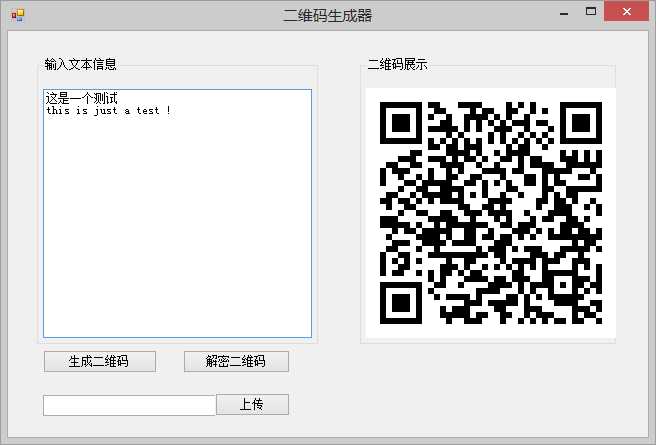Click the application icon in title bar
Viewport: 656px width, 445px height.
click(x=18, y=15)
